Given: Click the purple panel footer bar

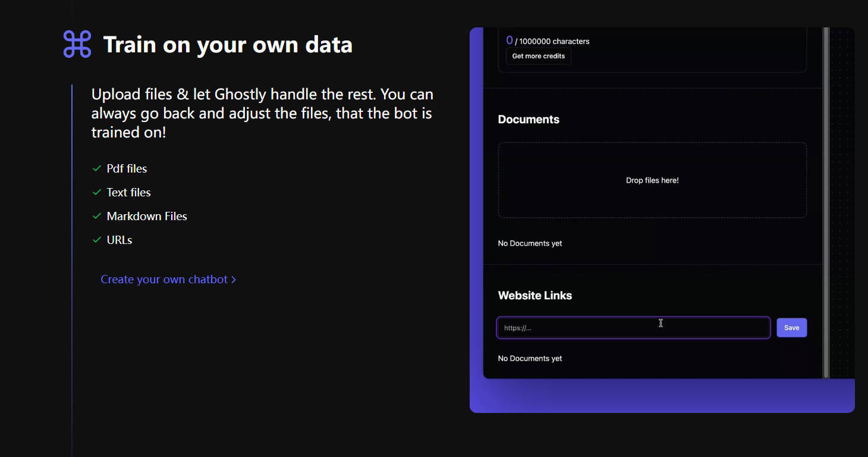Looking at the screenshot, I should [662, 395].
